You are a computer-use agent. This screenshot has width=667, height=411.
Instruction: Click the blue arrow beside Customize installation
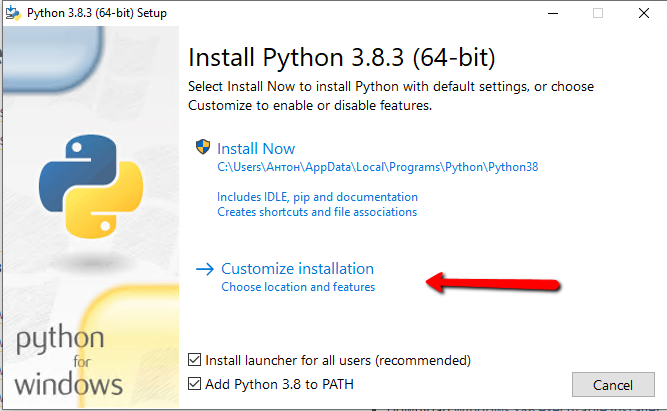click(x=205, y=269)
